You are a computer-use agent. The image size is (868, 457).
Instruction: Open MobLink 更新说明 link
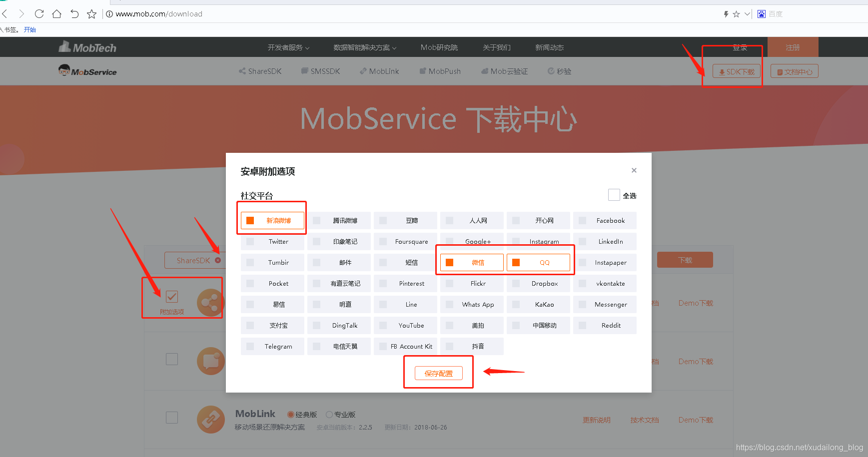tap(597, 420)
